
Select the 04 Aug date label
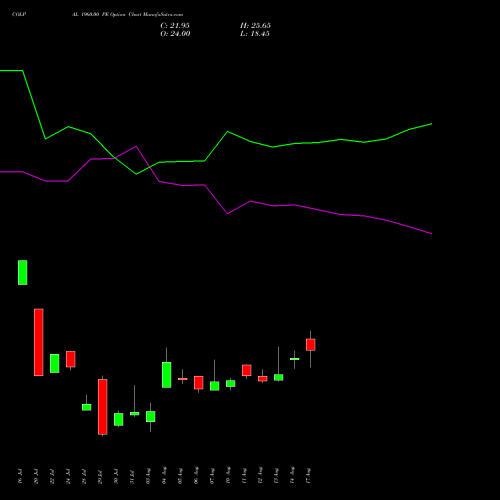pos(164,475)
